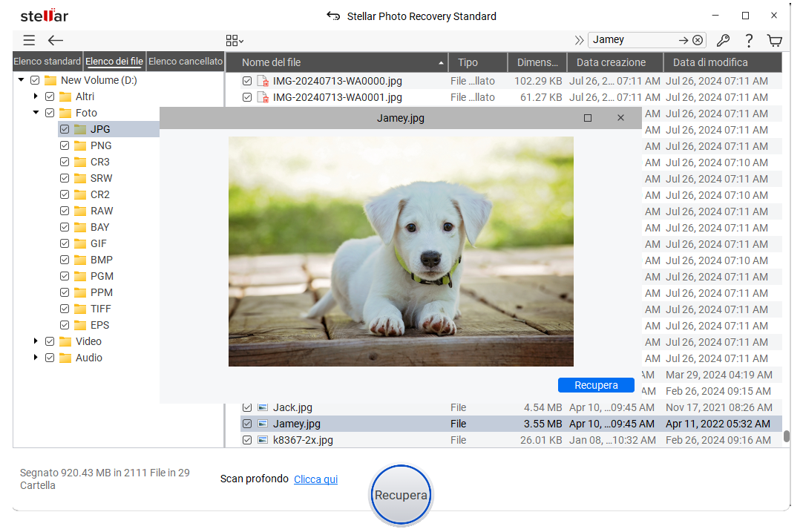Select the TIFF folder icon
This screenshot has width=803, height=532.
[x=80, y=309]
